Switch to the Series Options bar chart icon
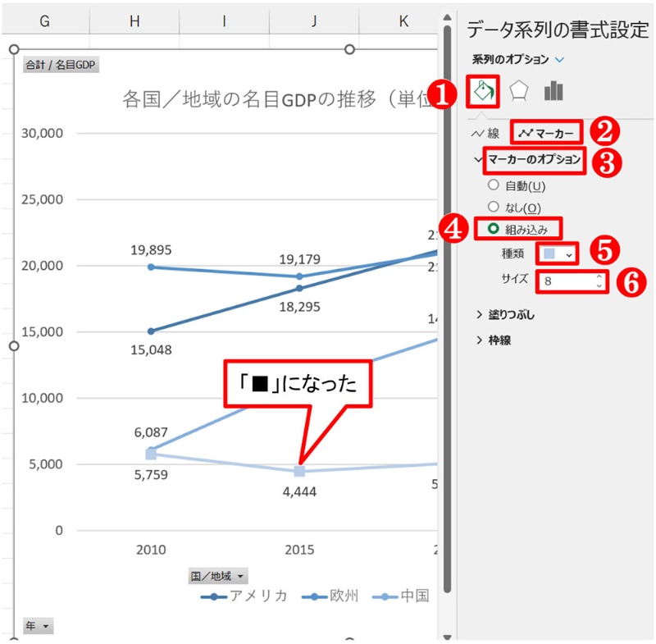The image size is (656, 644). pos(555,89)
